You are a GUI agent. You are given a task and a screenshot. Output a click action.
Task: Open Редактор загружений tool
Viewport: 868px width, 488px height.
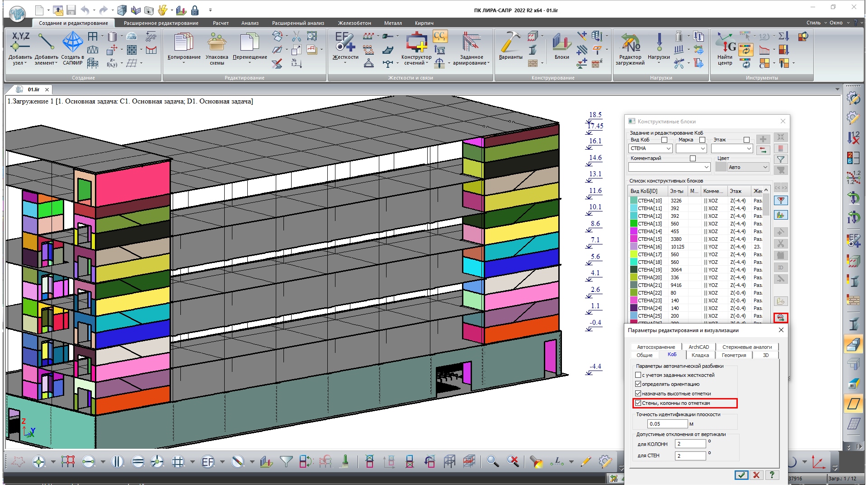point(630,43)
